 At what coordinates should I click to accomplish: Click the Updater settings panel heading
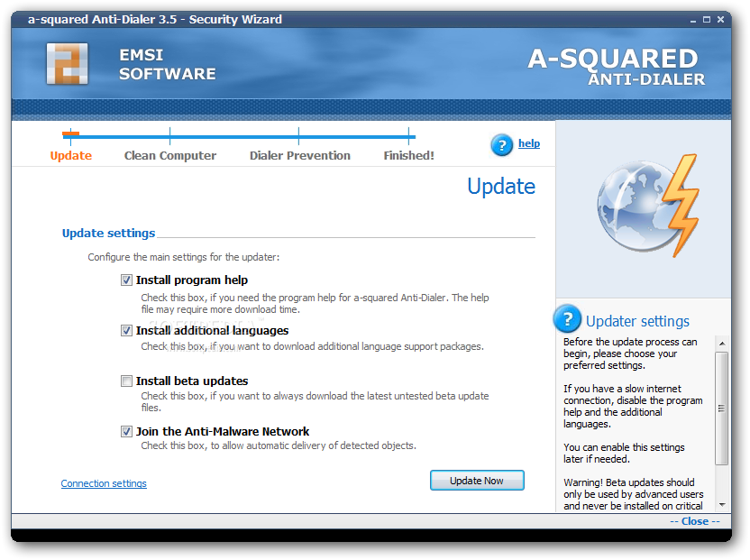coord(637,321)
